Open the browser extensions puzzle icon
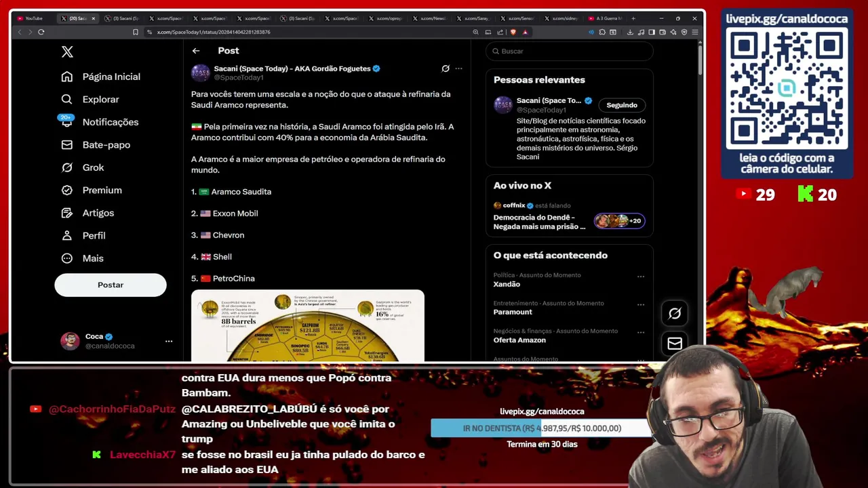The width and height of the screenshot is (868, 488). pyautogui.click(x=602, y=32)
